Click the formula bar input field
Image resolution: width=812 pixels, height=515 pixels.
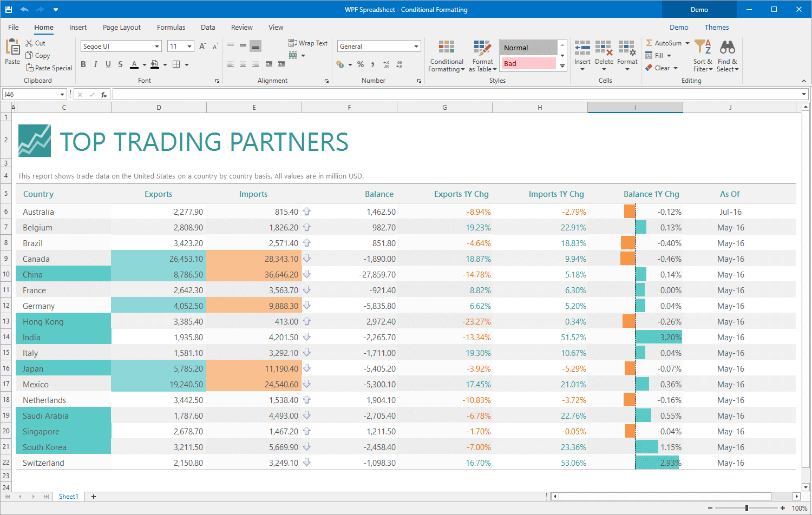point(455,95)
